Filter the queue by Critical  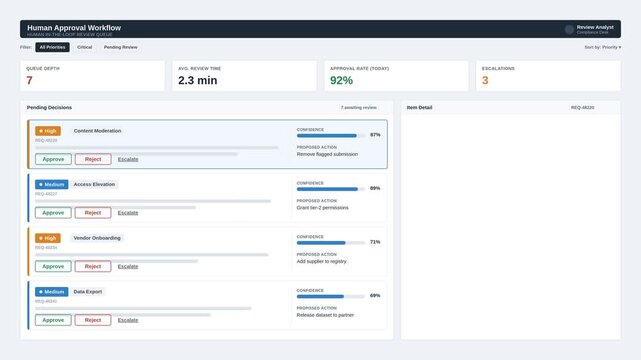point(85,47)
